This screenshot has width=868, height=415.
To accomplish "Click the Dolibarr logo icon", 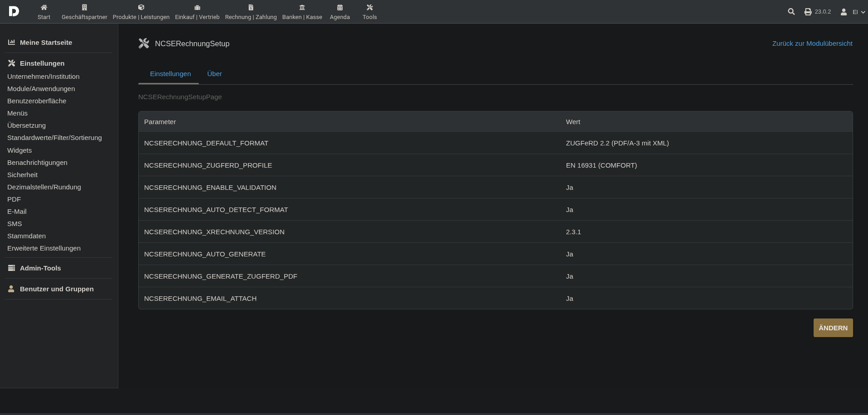I will 14,11.
